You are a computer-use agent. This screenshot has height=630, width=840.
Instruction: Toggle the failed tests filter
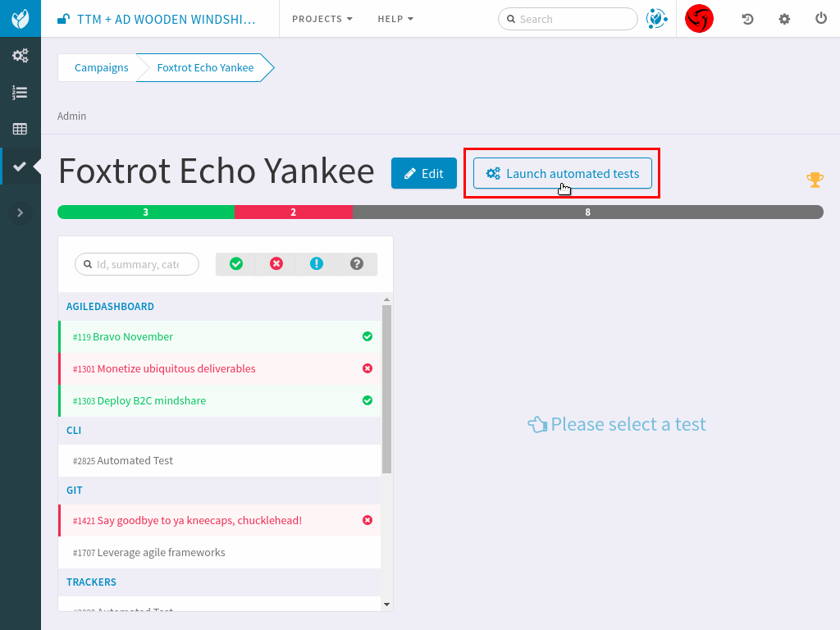(x=276, y=263)
